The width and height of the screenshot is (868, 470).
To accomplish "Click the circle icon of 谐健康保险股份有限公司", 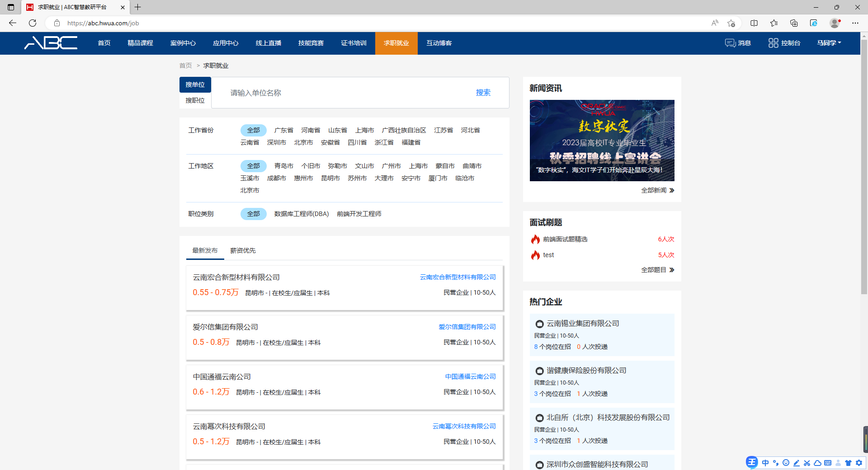I will point(539,371).
